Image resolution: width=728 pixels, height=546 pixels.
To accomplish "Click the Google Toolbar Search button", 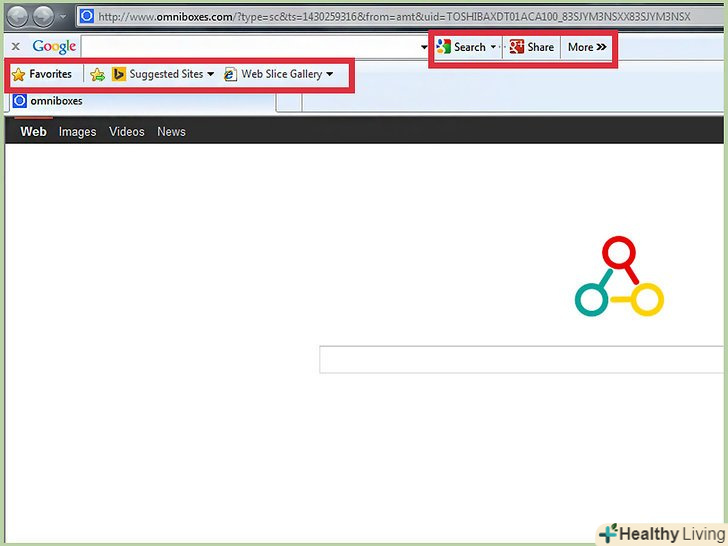I will (x=461, y=47).
